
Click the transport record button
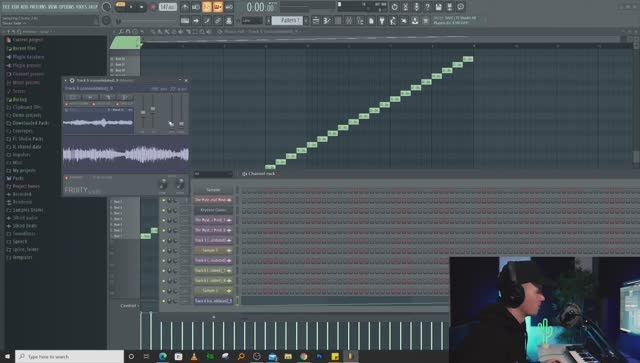click(x=153, y=7)
